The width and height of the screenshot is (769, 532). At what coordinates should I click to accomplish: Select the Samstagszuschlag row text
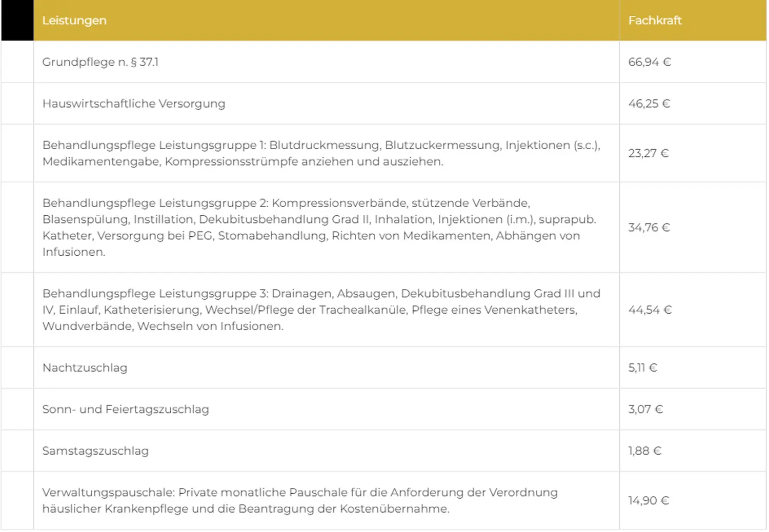pos(95,451)
